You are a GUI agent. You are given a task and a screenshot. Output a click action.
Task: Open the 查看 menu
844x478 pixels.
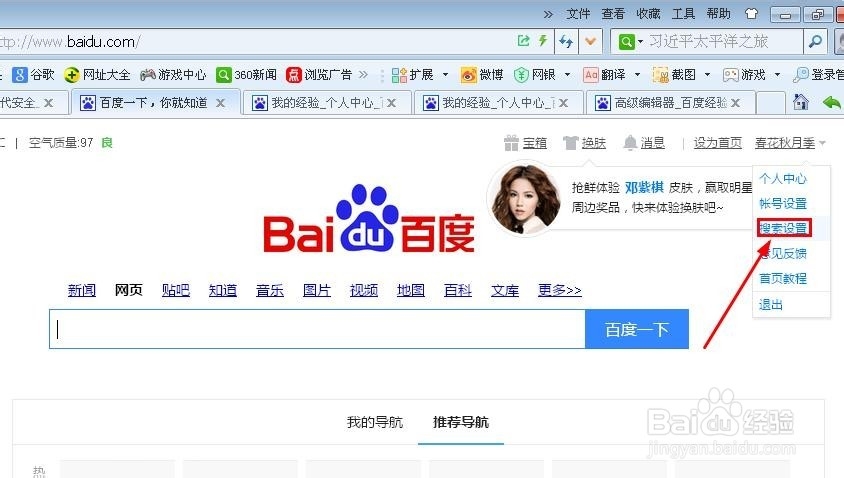[x=613, y=14]
